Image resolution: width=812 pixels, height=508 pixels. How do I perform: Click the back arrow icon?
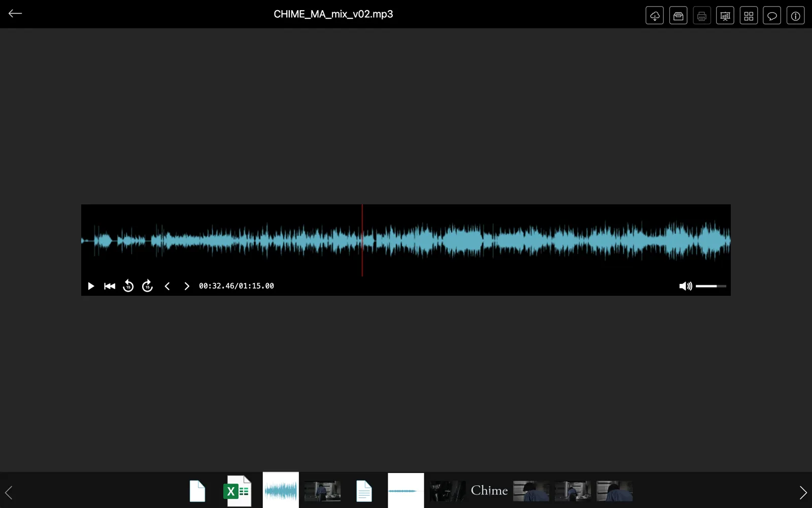point(15,14)
